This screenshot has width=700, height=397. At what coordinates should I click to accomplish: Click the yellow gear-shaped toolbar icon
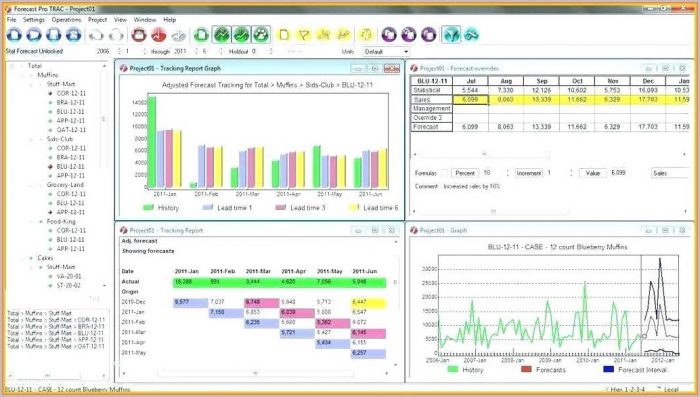[x=366, y=34]
